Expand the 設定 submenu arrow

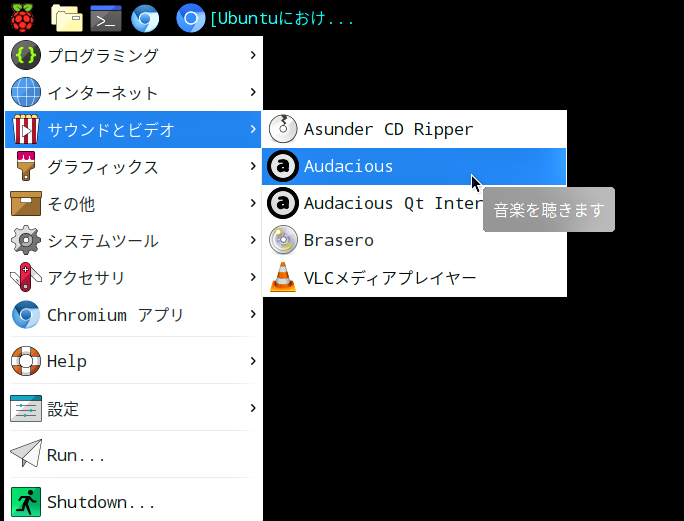coord(253,408)
